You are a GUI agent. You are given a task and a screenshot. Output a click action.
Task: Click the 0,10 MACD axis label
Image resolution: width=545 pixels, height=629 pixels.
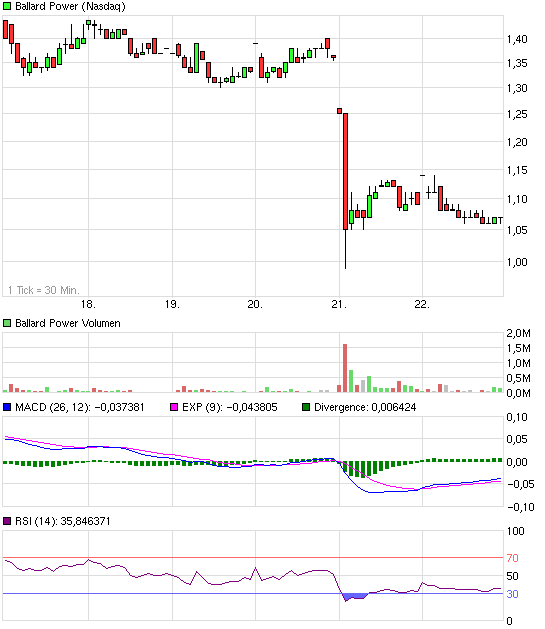click(517, 417)
